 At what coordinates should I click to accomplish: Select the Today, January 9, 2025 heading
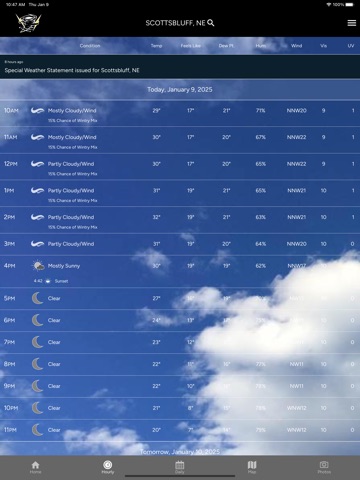tap(180, 90)
